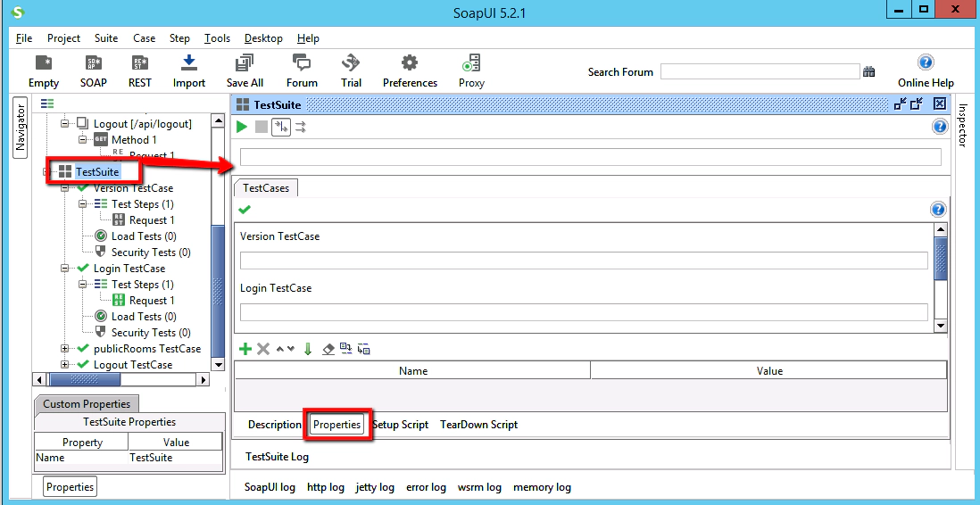980x505 pixels.
Task: Switch to Setup Script tab
Action: [x=400, y=425]
